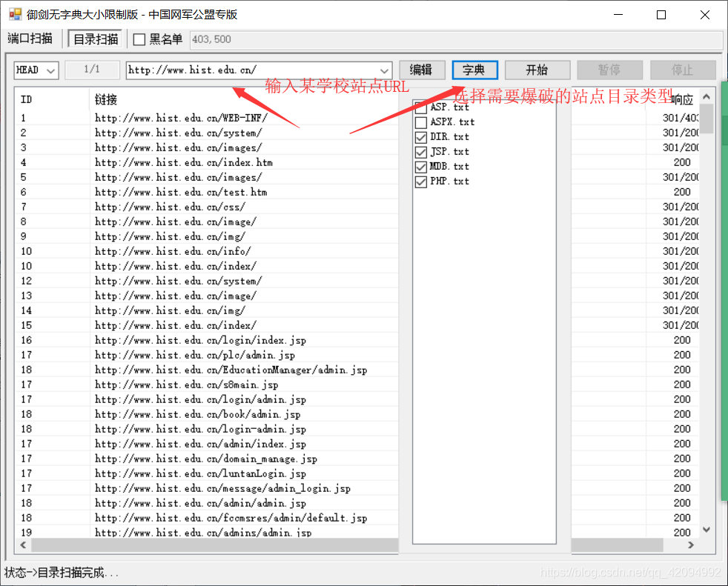Screen dimensions: 728x586
Task: Click the vertical scrollbar down arrow
Action: click(x=707, y=530)
